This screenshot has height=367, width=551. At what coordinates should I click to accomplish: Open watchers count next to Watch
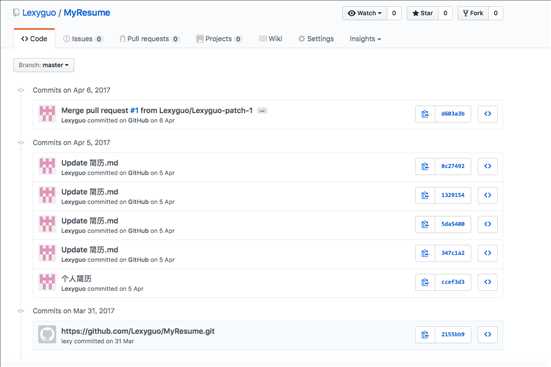pos(394,13)
